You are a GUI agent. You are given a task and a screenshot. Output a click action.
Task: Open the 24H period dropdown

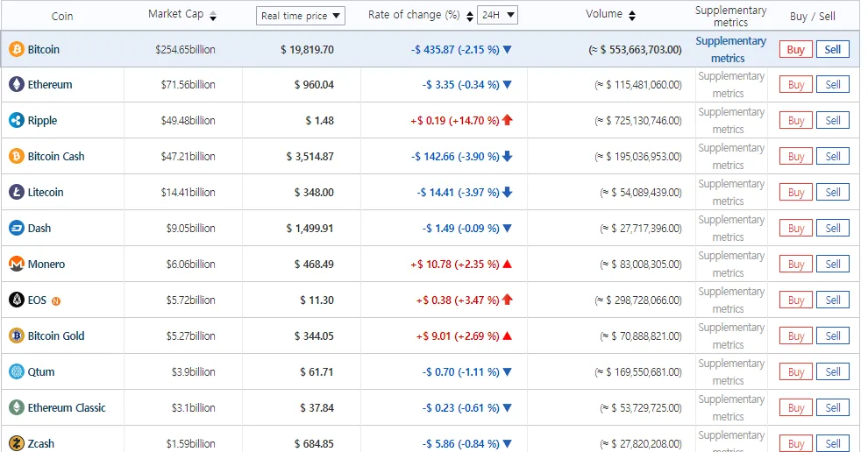(x=497, y=15)
